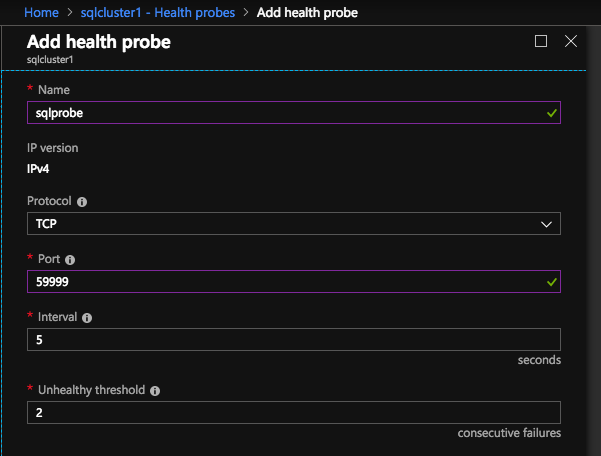
Task: Click the Unhealthy threshold info icon
Action: pos(155,391)
